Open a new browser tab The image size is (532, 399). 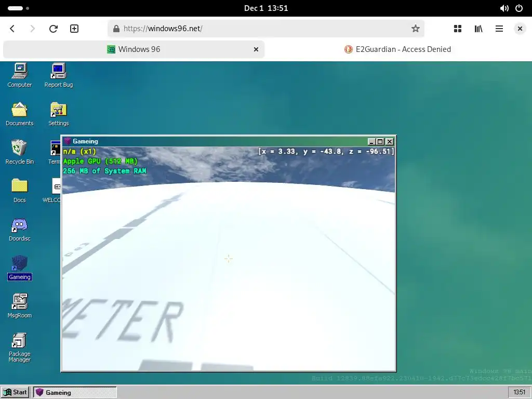click(74, 29)
